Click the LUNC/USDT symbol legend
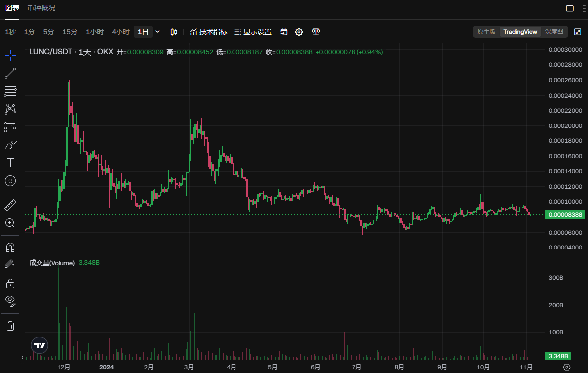588x373 pixels. (x=71, y=52)
